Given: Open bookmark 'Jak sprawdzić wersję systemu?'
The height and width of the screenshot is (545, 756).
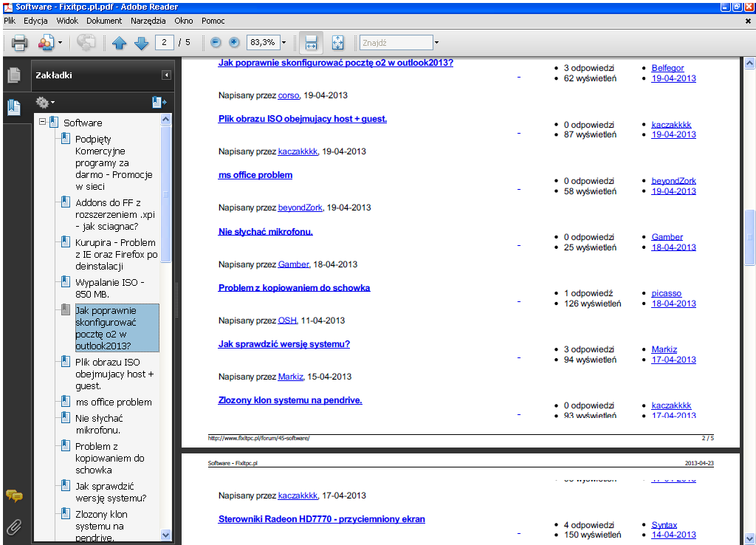Looking at the screenshot, I should point(111,492).
